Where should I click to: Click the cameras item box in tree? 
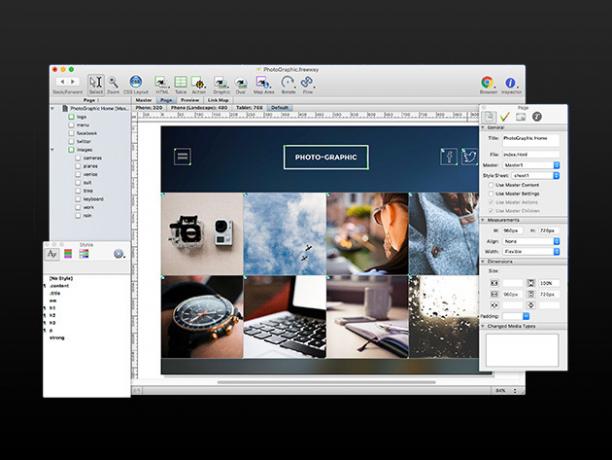click(78, 158)
